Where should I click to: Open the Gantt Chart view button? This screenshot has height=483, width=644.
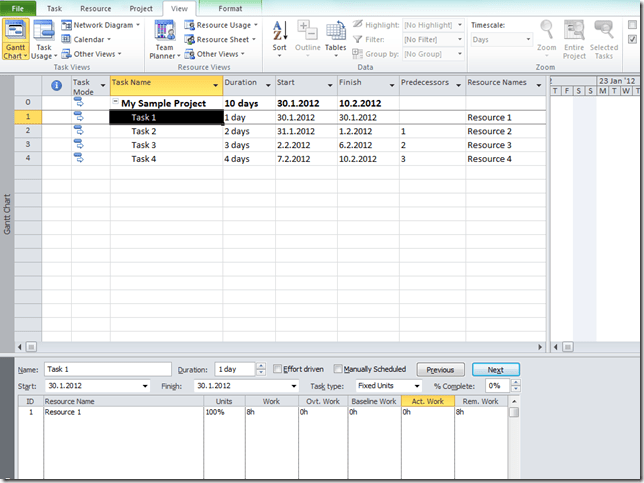pos(16,36)
